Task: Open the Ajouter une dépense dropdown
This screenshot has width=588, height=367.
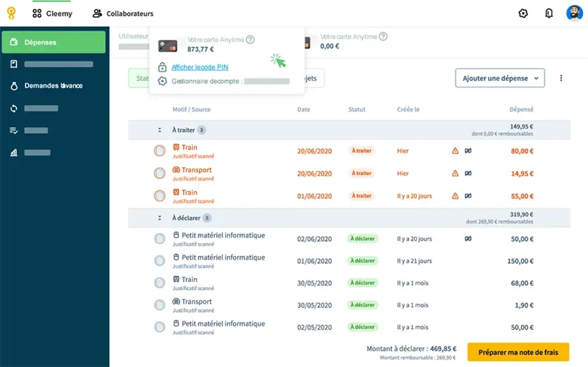Action: point(500,78)
